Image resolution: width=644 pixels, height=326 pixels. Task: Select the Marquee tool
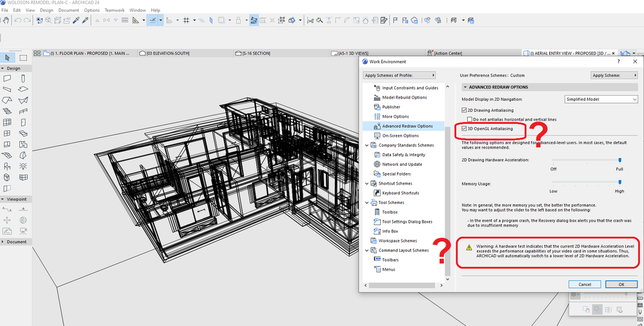click(x=23, y=57)
